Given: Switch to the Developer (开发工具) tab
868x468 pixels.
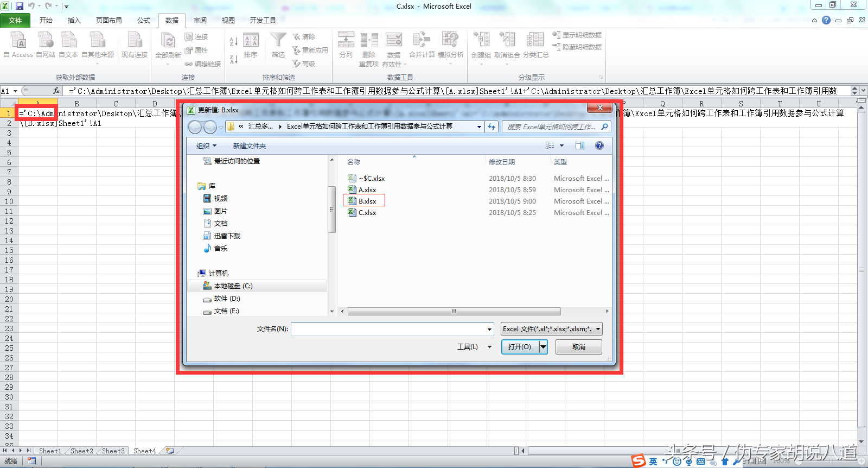Looking at the screenshot, I should 263,20.
